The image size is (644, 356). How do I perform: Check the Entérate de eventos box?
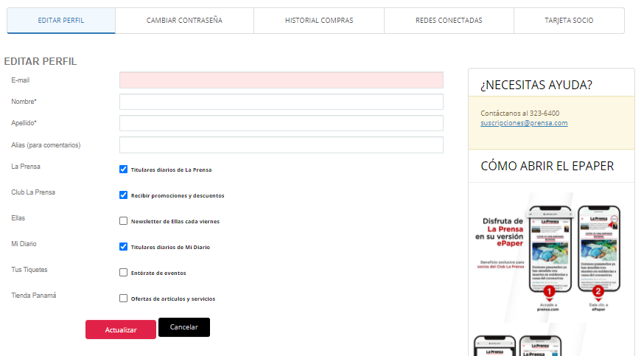[x=123, y=273]
